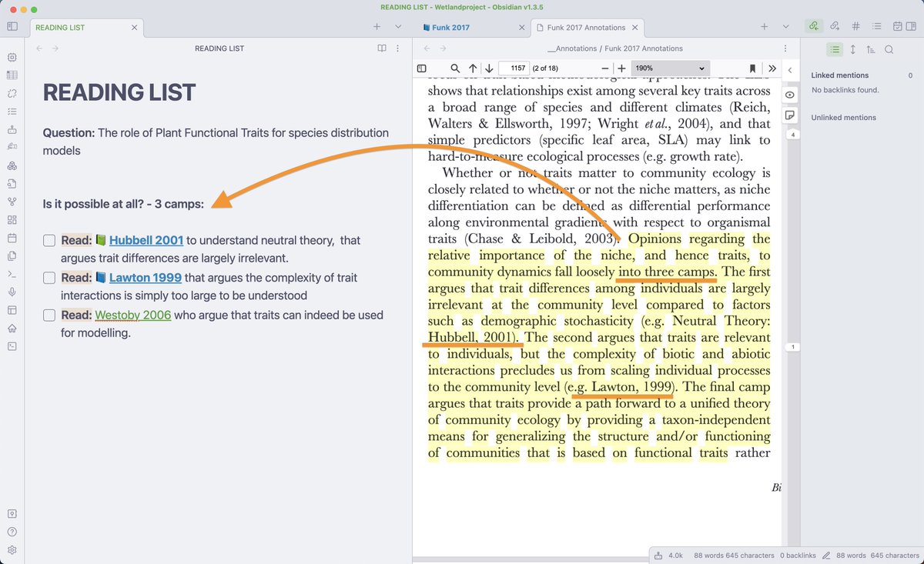Zoom out of the PDF
This screenshot has height=564, width=924.
click(x=604, y=68)
